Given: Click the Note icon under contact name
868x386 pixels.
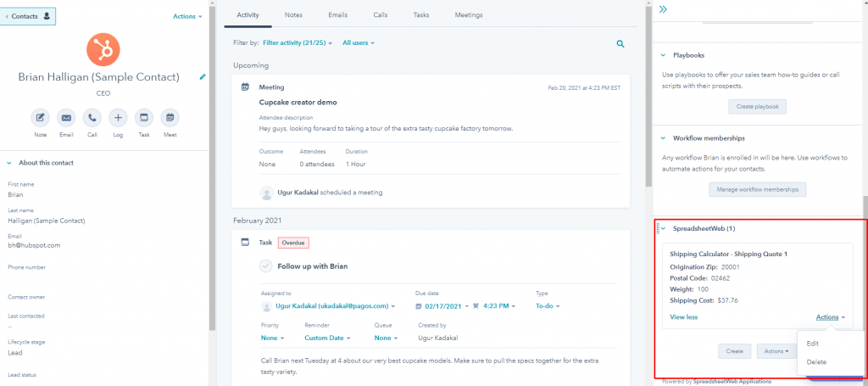Looking at the screenshot, I should [40, 117].
